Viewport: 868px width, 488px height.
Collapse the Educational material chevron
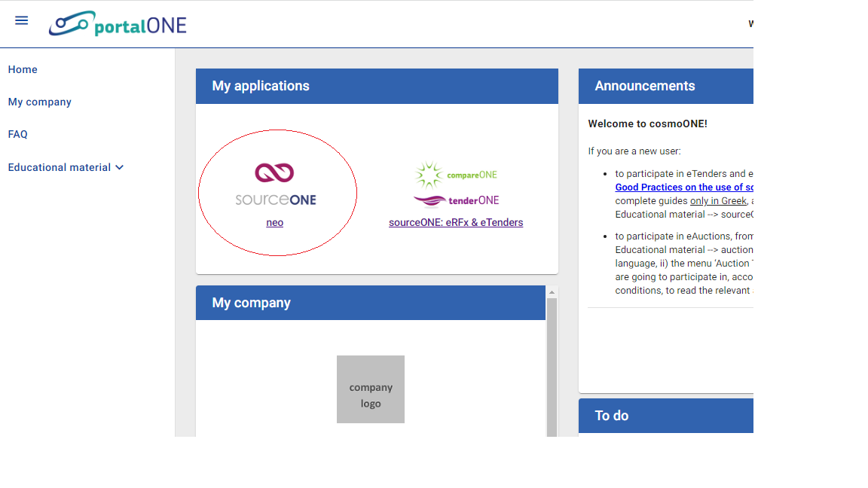coord(119,167)
